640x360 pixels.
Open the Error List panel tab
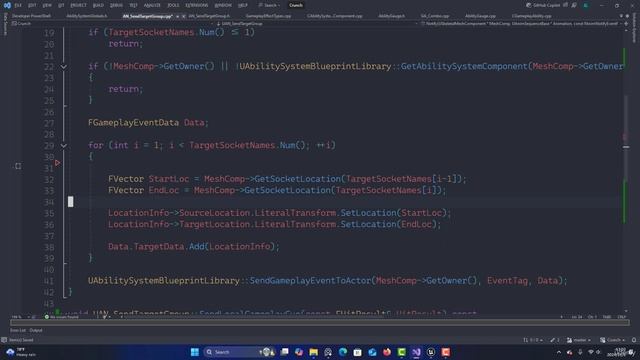[x=18, y=330]
